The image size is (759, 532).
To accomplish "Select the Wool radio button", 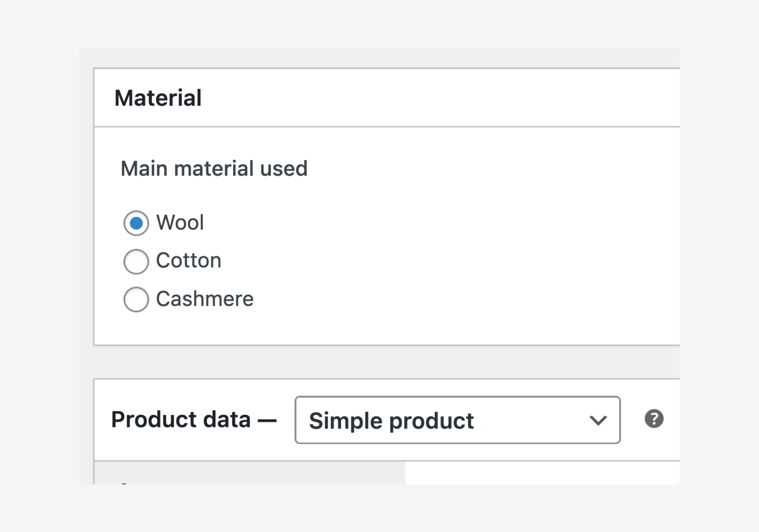I will click(x=136, y=223).
